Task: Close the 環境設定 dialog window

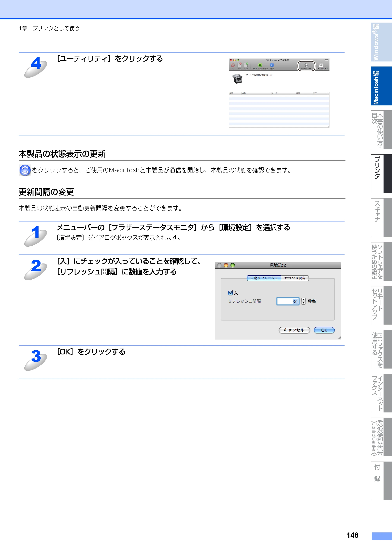Action: pos(219,265)
